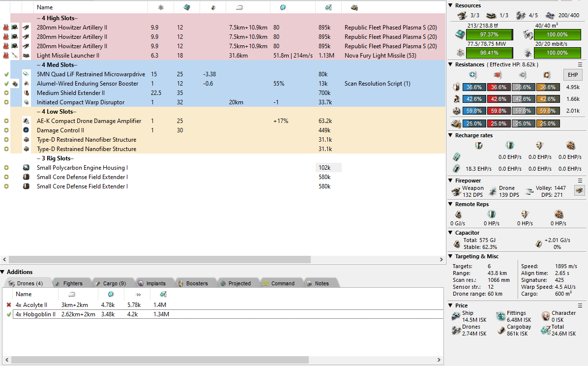Viewport: 588px width, 366px height.
Task: Collapse the Resources panel
Action: pos(451,5)
